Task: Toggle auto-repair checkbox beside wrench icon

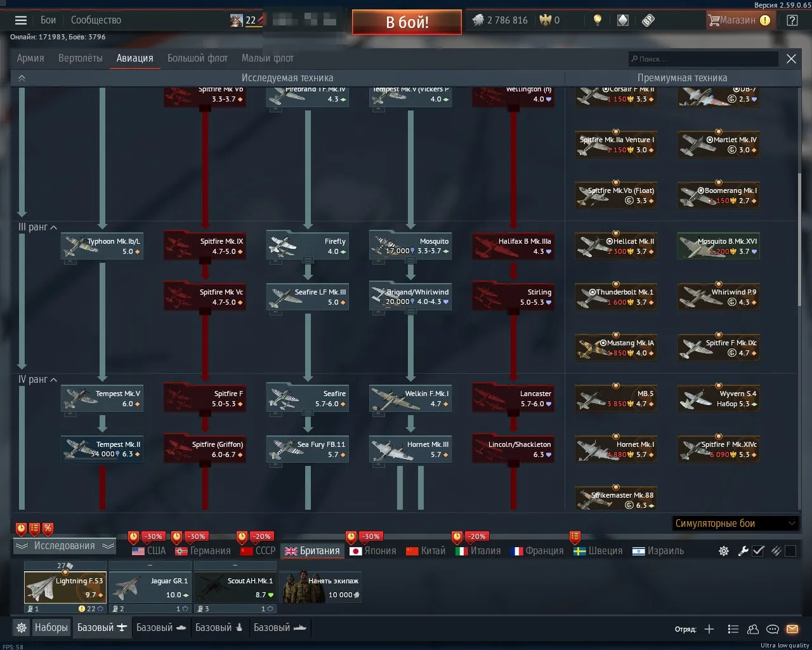Action: coord(758,551)
